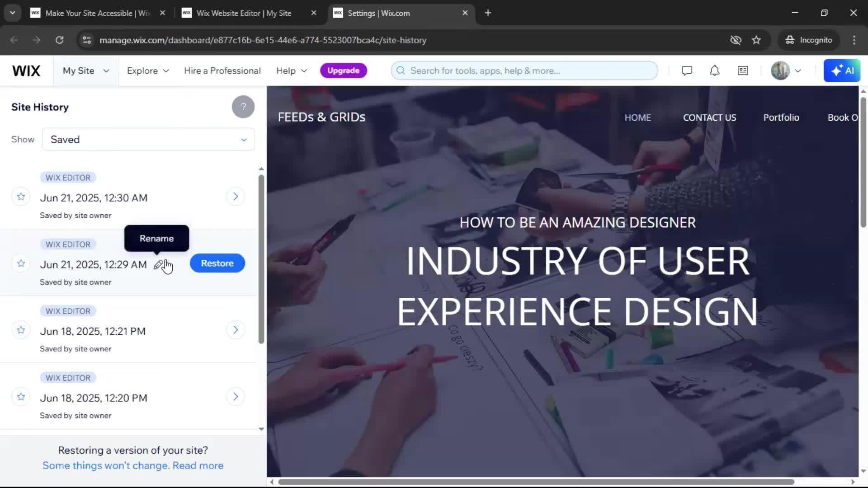Click the Wix logo
868x488 pixels.
click(26, 71)
